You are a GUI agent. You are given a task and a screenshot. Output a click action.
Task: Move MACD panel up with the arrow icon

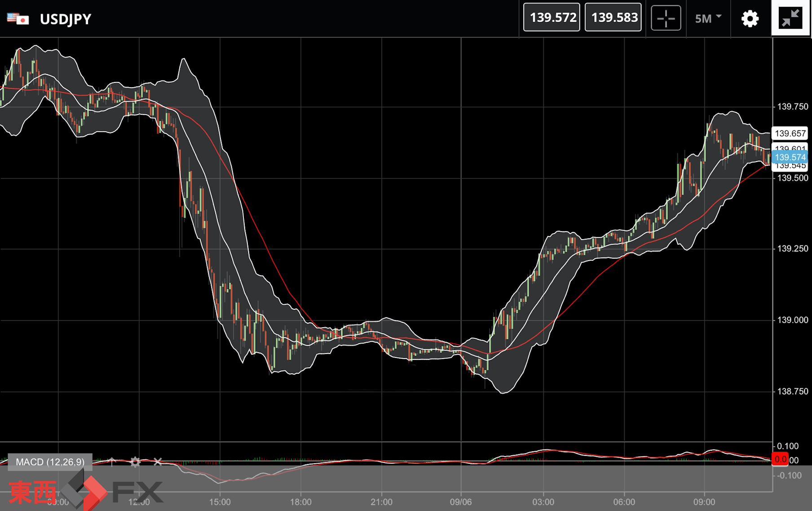click(112, 462)
